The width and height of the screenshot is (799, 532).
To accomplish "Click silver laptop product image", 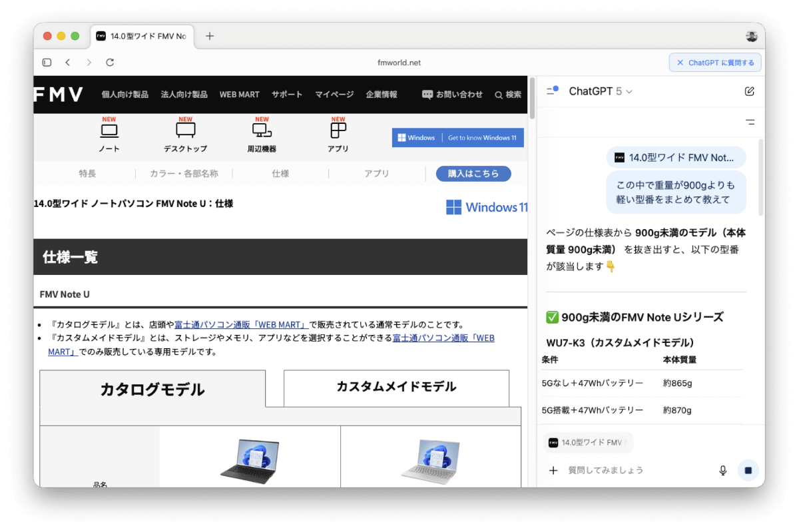I will click(x=431, y=460).
